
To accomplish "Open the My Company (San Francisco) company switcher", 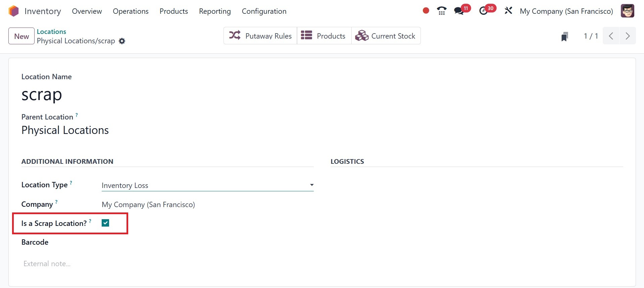I will (x=566, y=11).
